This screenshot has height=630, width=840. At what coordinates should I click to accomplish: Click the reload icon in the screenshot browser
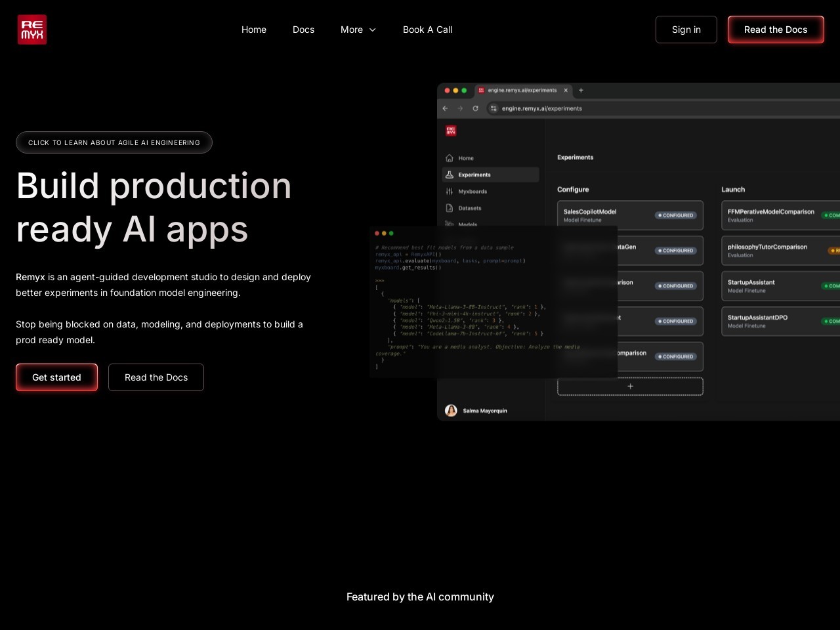(475, 108)
